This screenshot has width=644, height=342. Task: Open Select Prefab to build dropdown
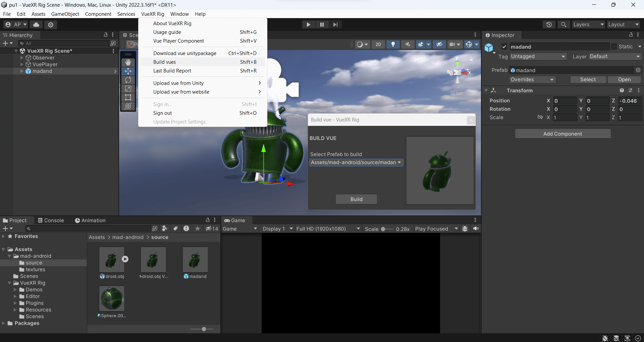[356, 162]
